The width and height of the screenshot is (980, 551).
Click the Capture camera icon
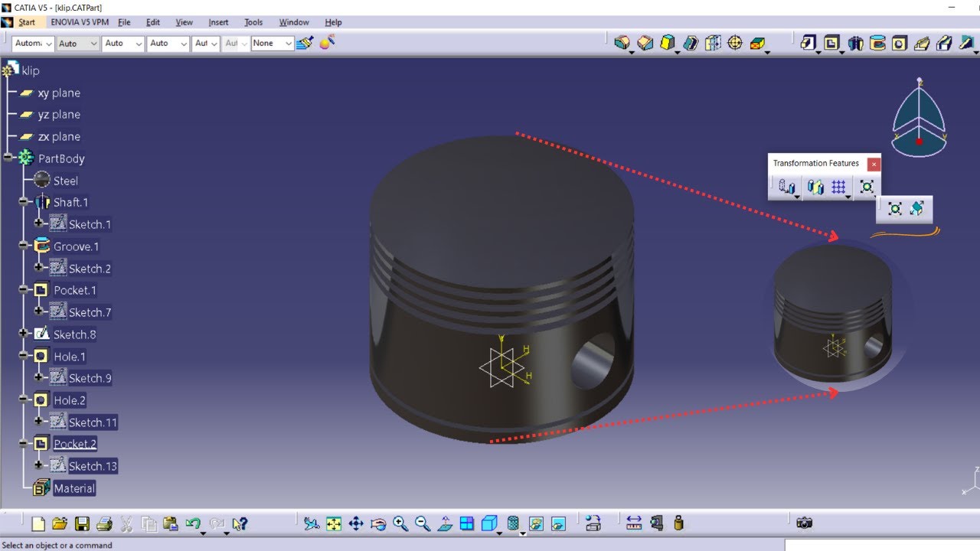(804, 523)
